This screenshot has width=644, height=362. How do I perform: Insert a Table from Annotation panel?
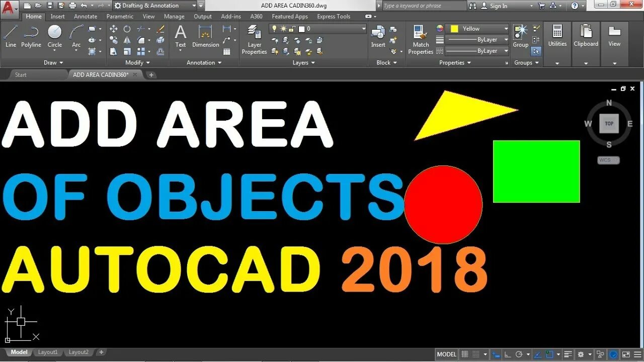coord(227,51)
